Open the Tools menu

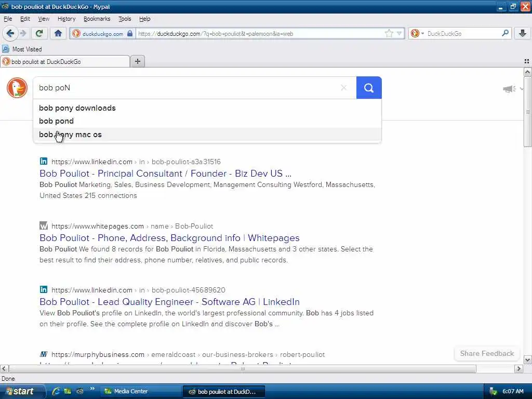125,19
